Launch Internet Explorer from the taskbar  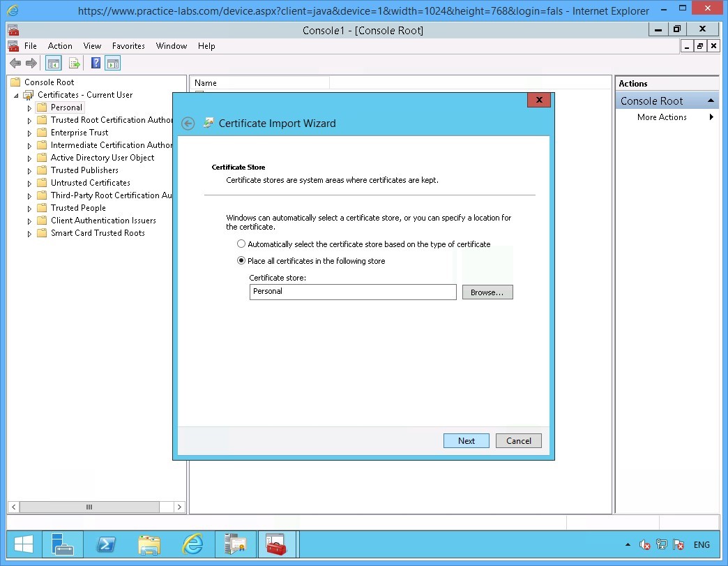192,544
